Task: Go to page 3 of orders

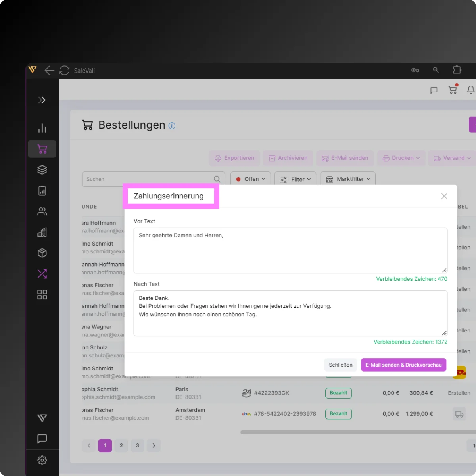Action: [x=138, y=445]
